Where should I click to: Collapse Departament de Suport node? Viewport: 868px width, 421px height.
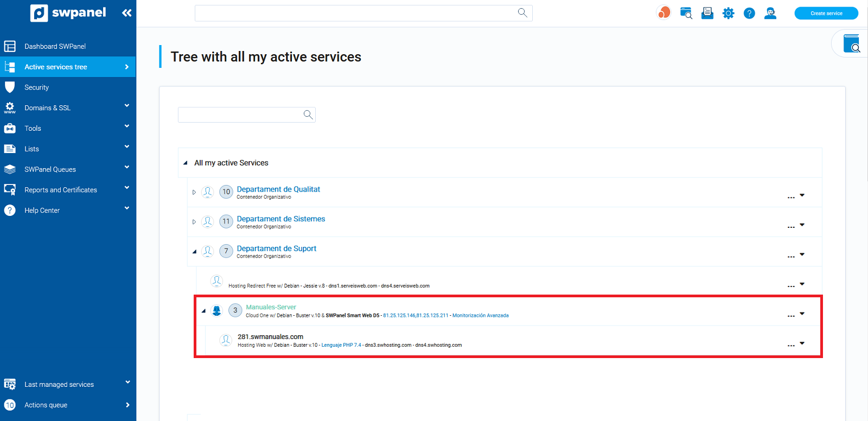[x=194, y=252]
